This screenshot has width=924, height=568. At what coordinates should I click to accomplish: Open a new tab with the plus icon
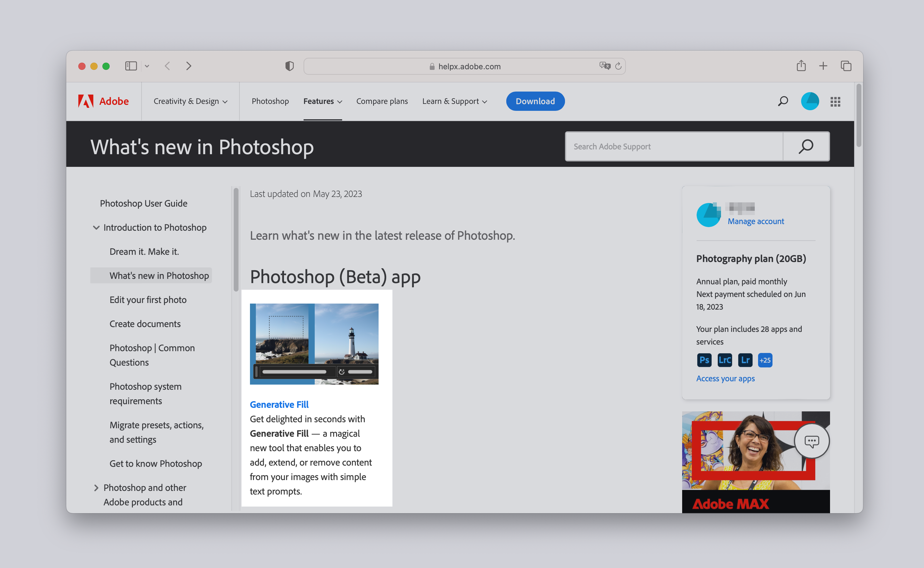point(823,66)
